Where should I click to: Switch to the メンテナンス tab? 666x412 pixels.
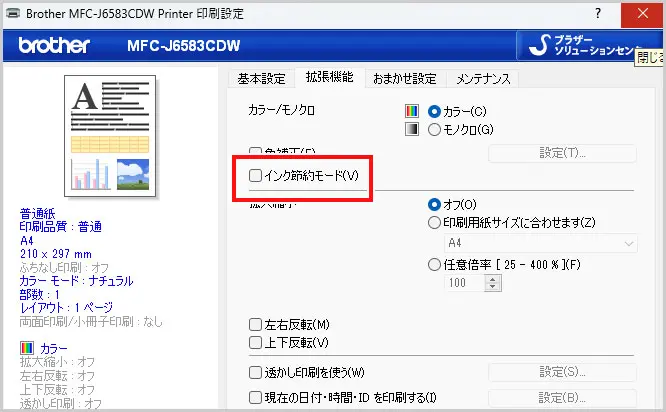[483, 79]
